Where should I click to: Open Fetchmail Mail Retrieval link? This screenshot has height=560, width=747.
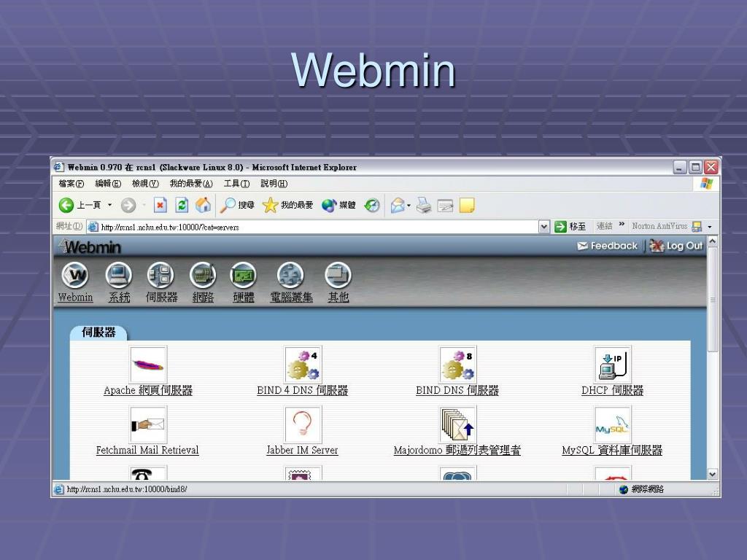[x=147, y=450]
